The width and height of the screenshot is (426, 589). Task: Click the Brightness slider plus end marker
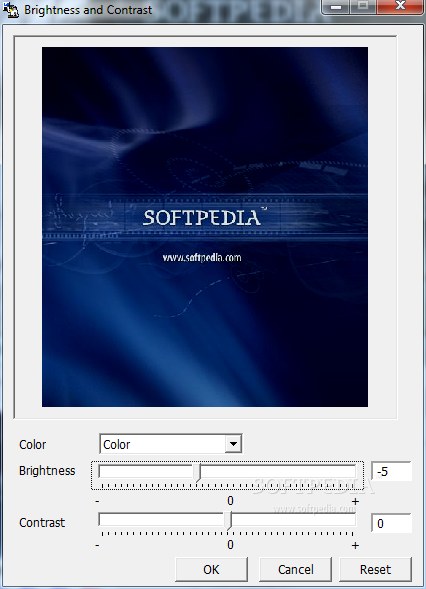tap(355, 501)
